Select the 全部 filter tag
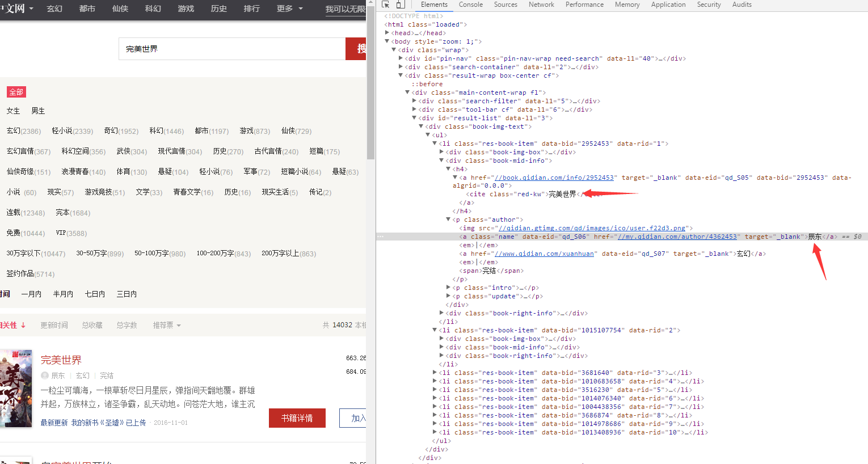Image resolution: width=868 pixels, height=464 pixels. (x=16, y=92)
